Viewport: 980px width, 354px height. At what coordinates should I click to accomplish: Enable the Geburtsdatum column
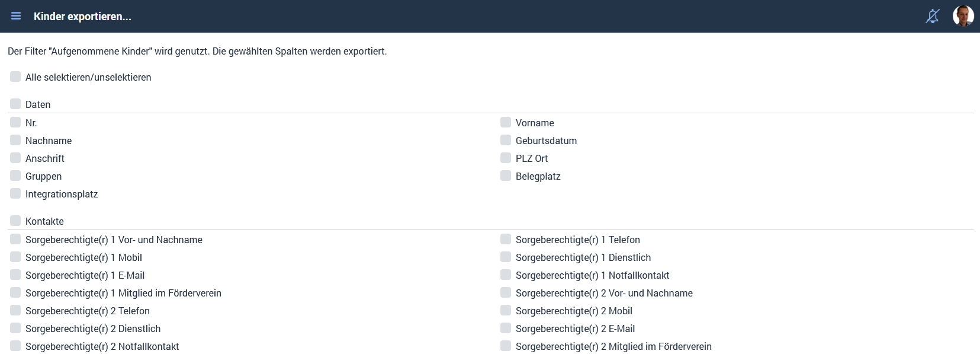pyautogui.click(x=506, y=140)
